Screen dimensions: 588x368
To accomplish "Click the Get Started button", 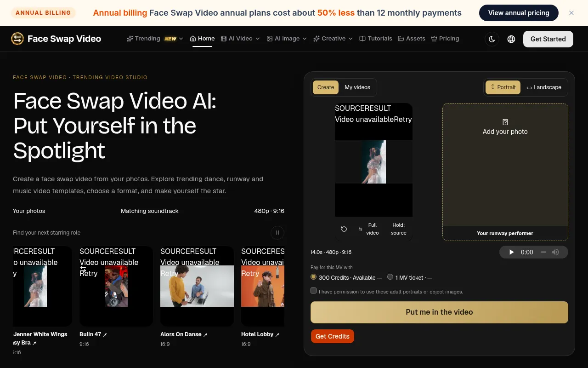I will tap(548, 39).
